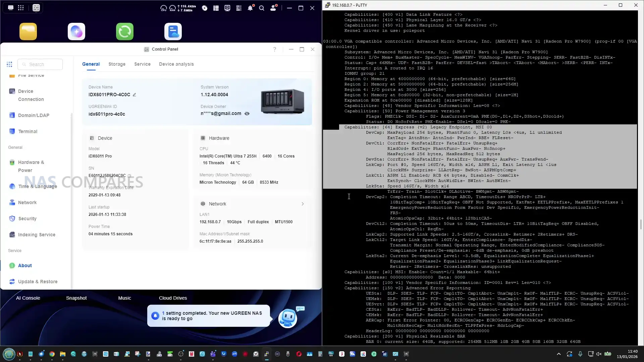Select Security in the sidebar
The height and width of the screenshot is (362, 644).
pyautogui.click(x=27, y=219)
